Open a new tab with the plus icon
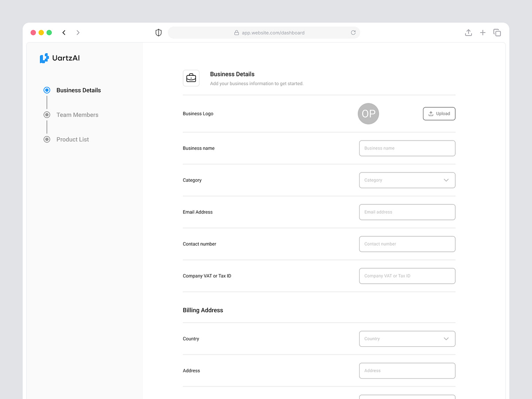This screenshot has width=532, height=399. click(483, 32)
